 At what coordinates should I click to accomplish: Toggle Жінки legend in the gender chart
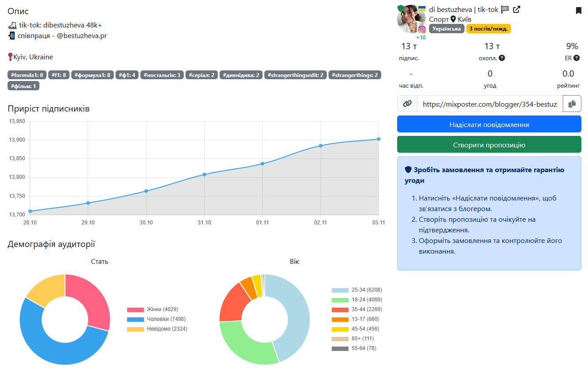click(x=152, y=309)
